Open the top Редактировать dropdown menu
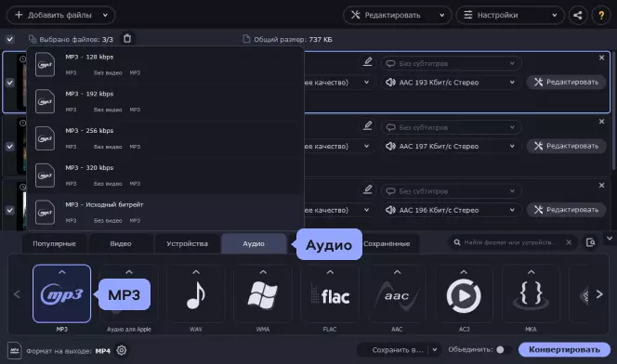This screenshot has width=617, height=364. tap(398, 16)
